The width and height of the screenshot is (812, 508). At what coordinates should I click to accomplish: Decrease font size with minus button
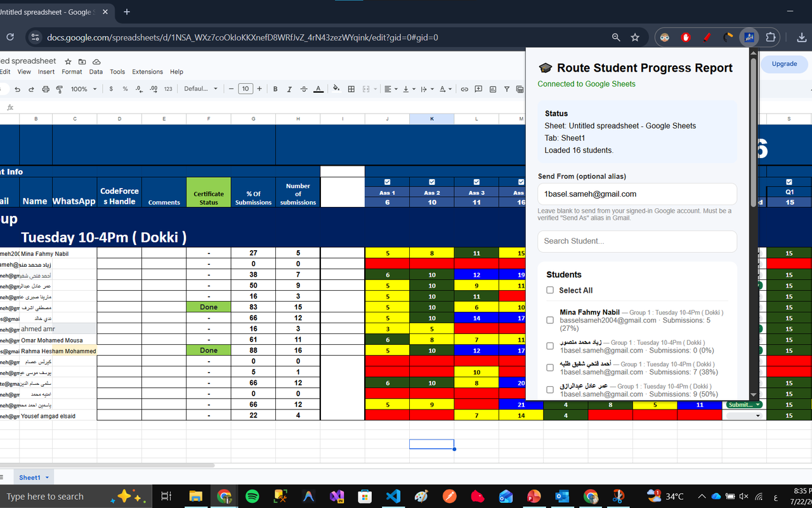click(231, 89)
